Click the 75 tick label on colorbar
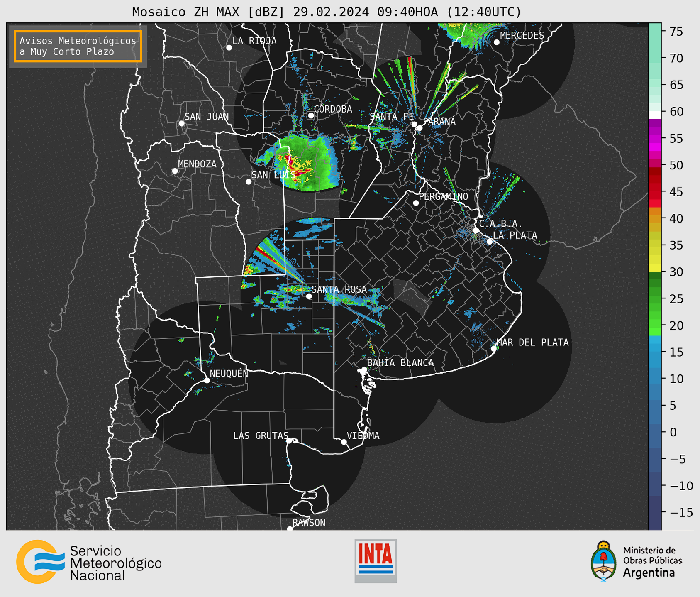The height and width of the screenshot is (597, 700). (676, 32)
